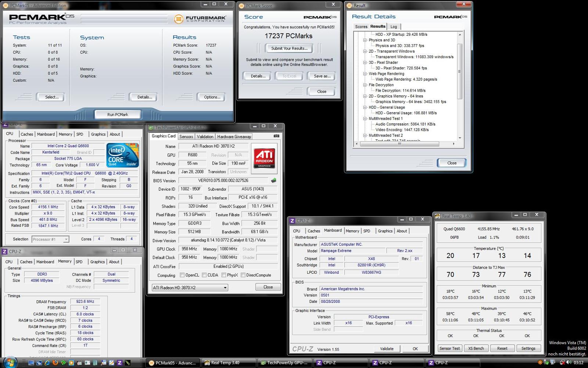Click Select... under Tests in PCMark05

(x=52, y=97)
